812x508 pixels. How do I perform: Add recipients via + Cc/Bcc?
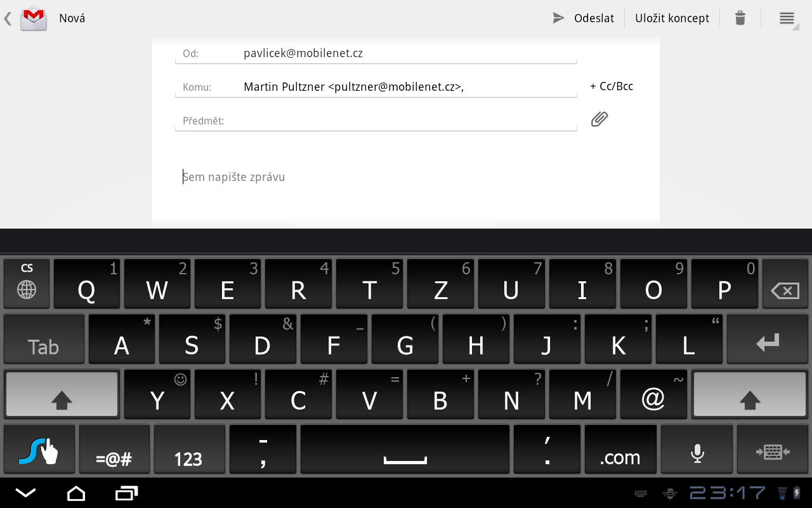pos(612,86)
